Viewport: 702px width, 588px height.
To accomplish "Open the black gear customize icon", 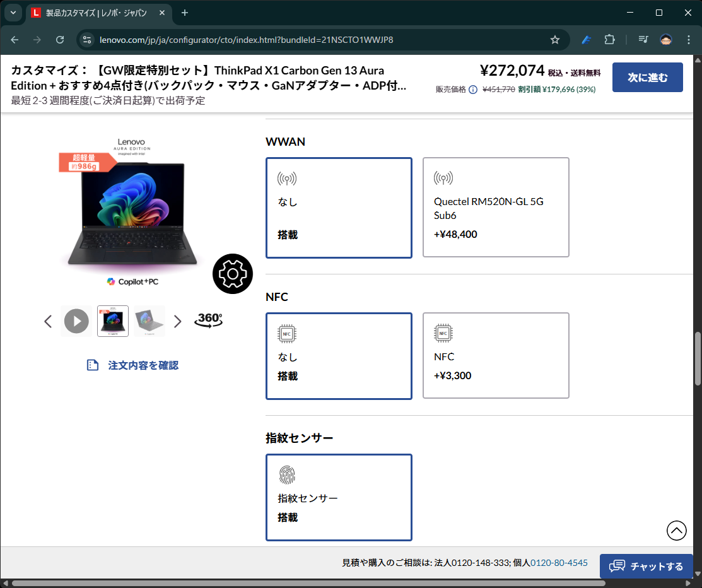I will click(x=233, y=274).
